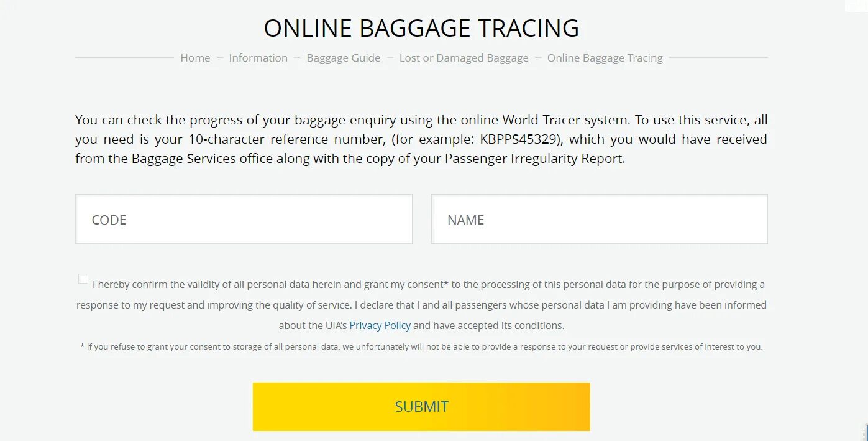Click the ONLINE BAGGAGE TRACING page heading
868x441 pixels.
click(x=421, y=29)
